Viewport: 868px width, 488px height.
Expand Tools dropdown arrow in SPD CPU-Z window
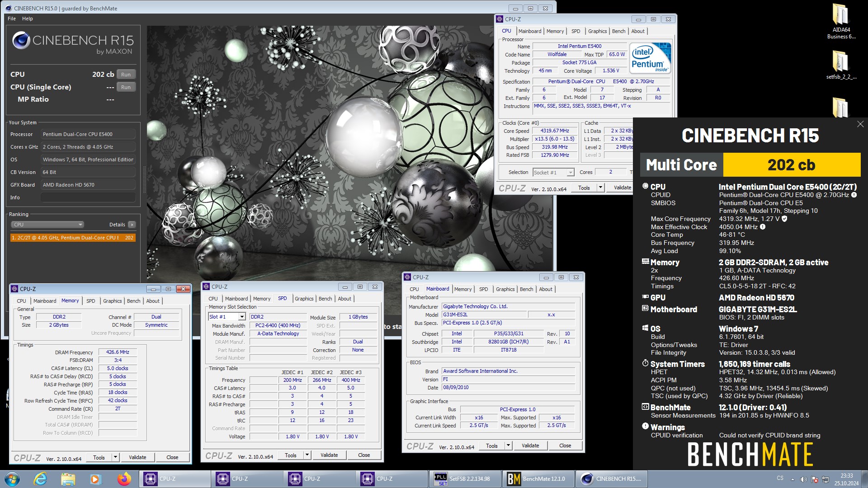click(x=307, y=455)
